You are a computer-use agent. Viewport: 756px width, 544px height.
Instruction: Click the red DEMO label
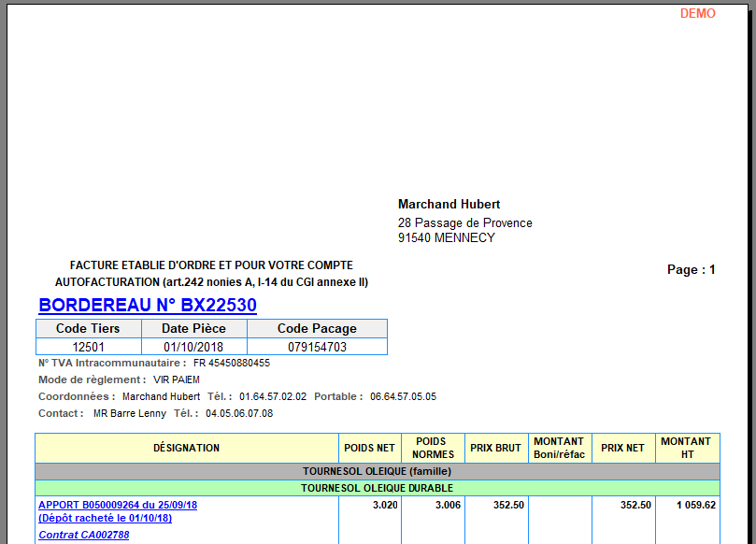[x=697, y=13]
